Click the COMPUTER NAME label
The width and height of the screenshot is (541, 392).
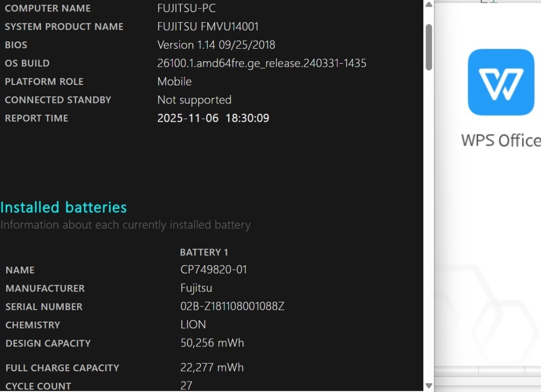point(48,8)
